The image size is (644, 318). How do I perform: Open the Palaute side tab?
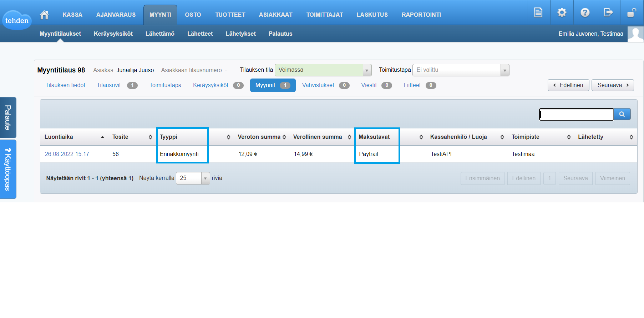[8, 117]
